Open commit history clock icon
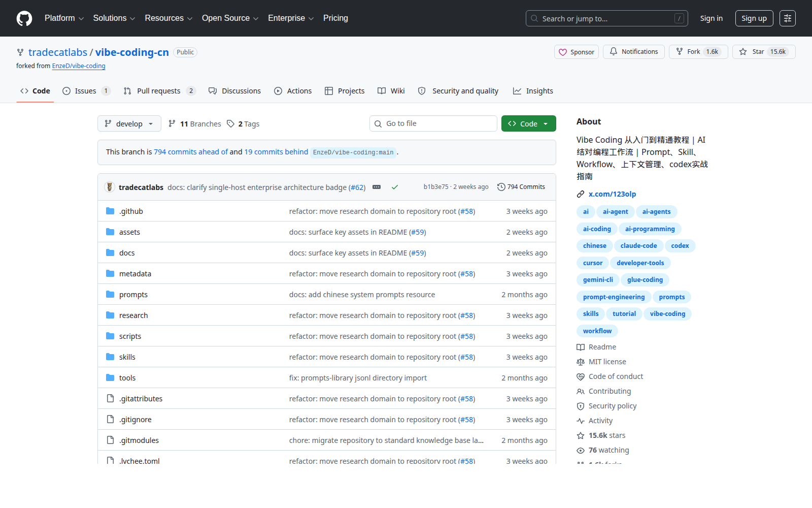This screenshot has height=508, width=812. [501, 187]
